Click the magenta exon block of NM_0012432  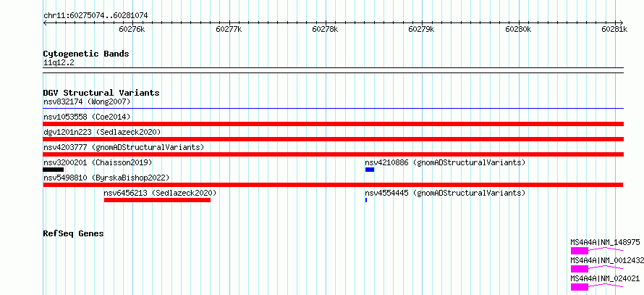[x=579, y=269]
